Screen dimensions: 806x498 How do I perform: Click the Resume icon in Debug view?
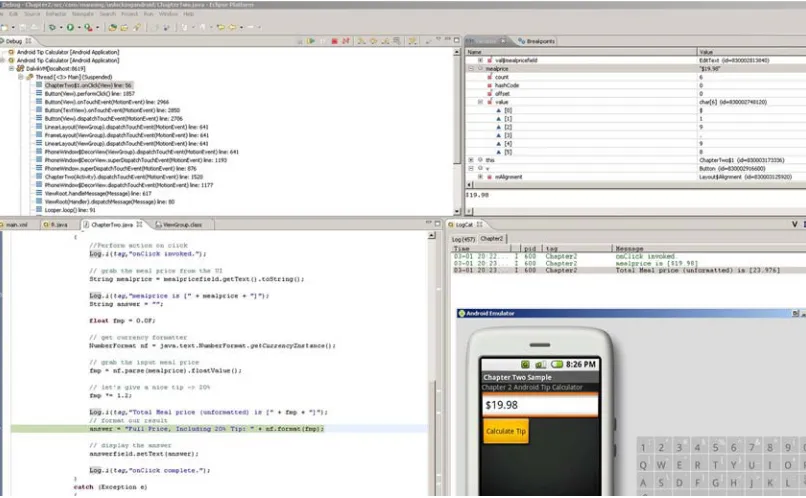(310, 41)
